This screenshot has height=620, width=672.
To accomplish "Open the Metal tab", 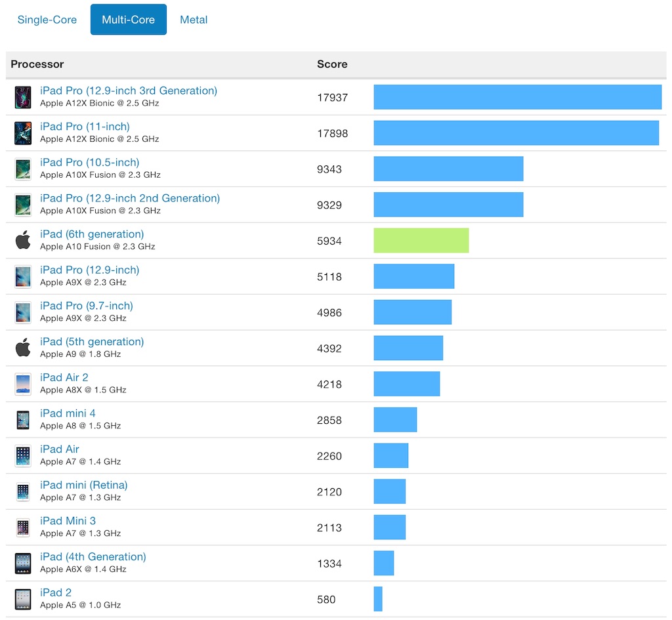I will [x=194, y=20].
